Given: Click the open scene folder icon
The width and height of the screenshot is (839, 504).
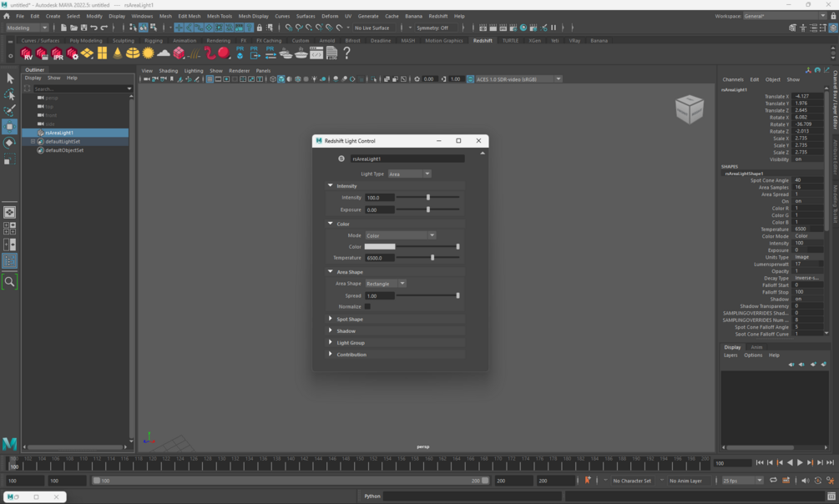Looking at the screenshot, I should pyautogui.click(x=73, y=28).
